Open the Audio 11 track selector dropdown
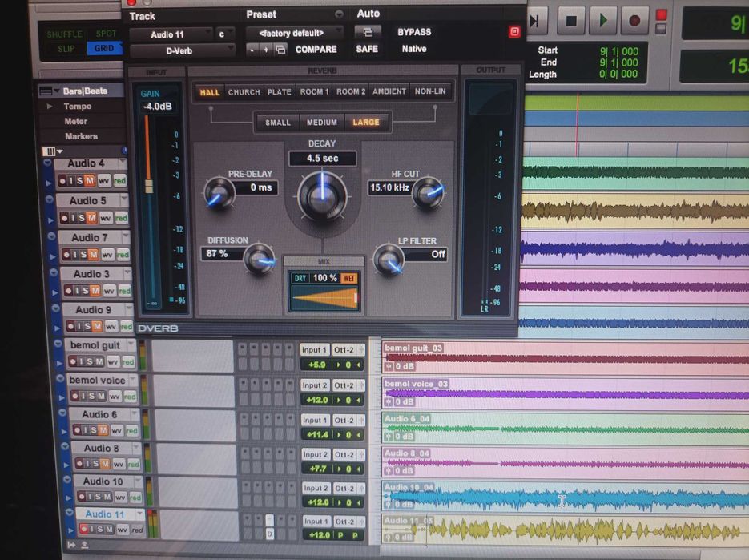Viewport: 749px width, 560px height. 172,34
